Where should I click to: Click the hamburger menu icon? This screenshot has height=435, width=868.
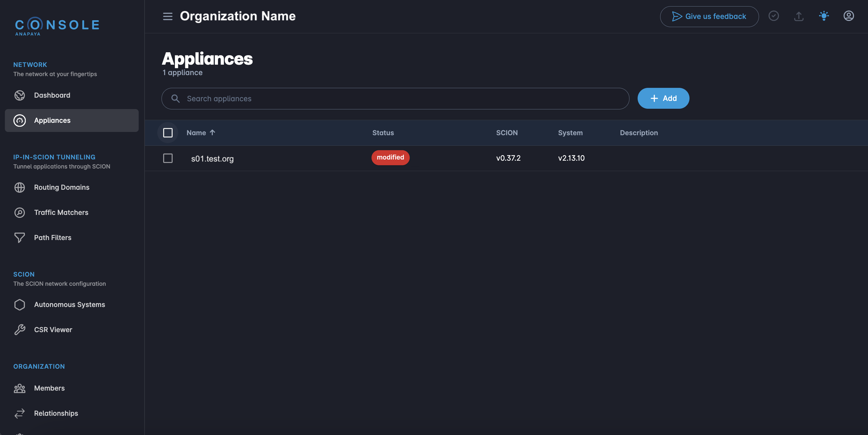point(167,16)
